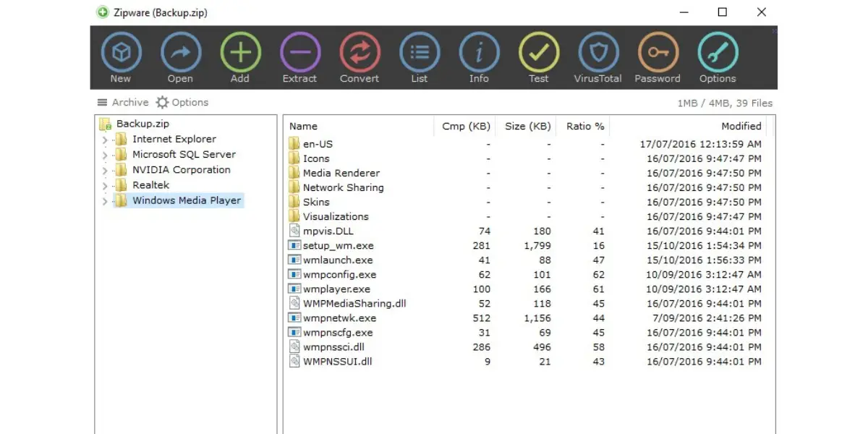Viewport: 868px width, 434px height.
Task: Select Windows Media Player in tree
Action: click(187, 200)
